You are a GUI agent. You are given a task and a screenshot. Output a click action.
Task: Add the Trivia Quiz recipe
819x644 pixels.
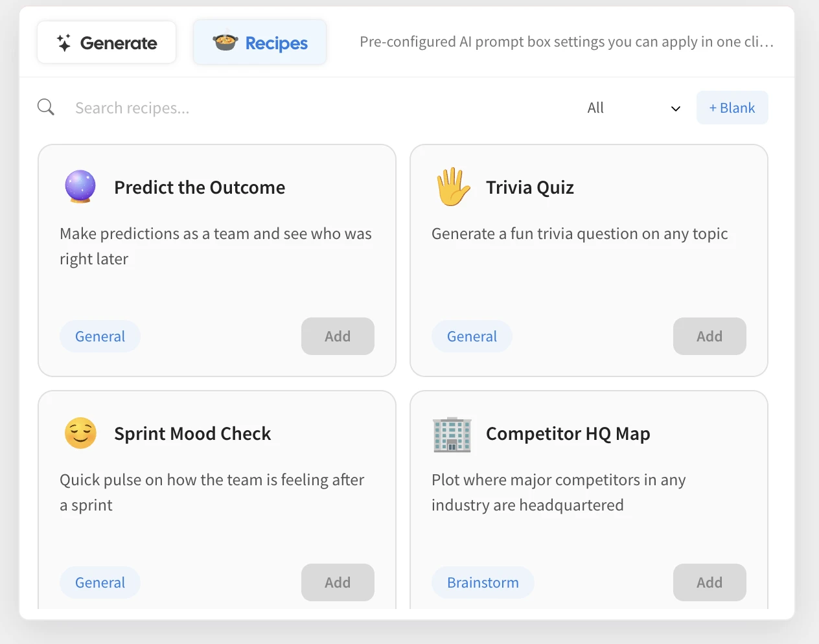coord(709,336)
